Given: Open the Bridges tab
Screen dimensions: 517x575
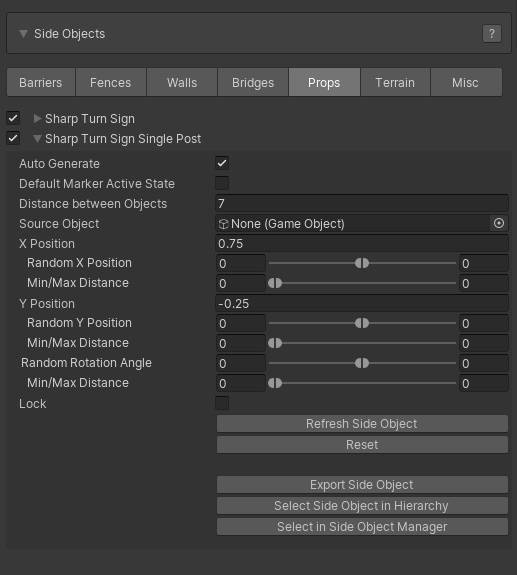Looking at the screenshot, I should point(253,82).
